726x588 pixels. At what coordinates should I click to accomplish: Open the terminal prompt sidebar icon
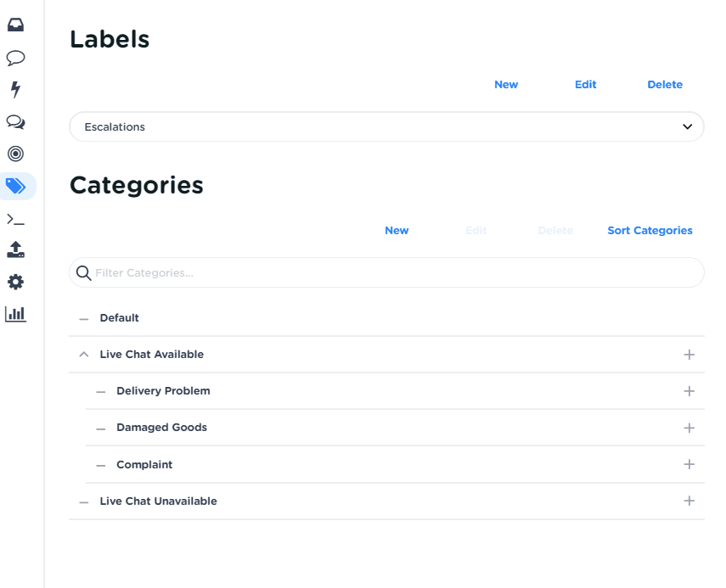click(x=15, y=219)
